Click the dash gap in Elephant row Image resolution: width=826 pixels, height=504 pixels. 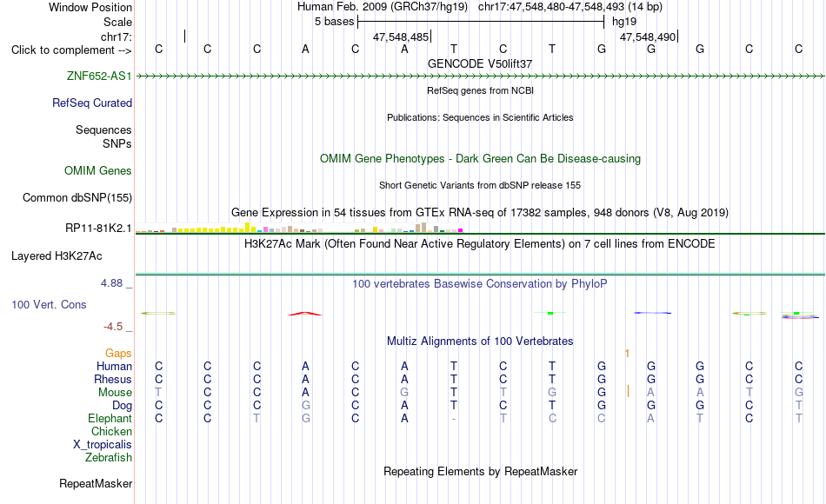tap(454, 419)
